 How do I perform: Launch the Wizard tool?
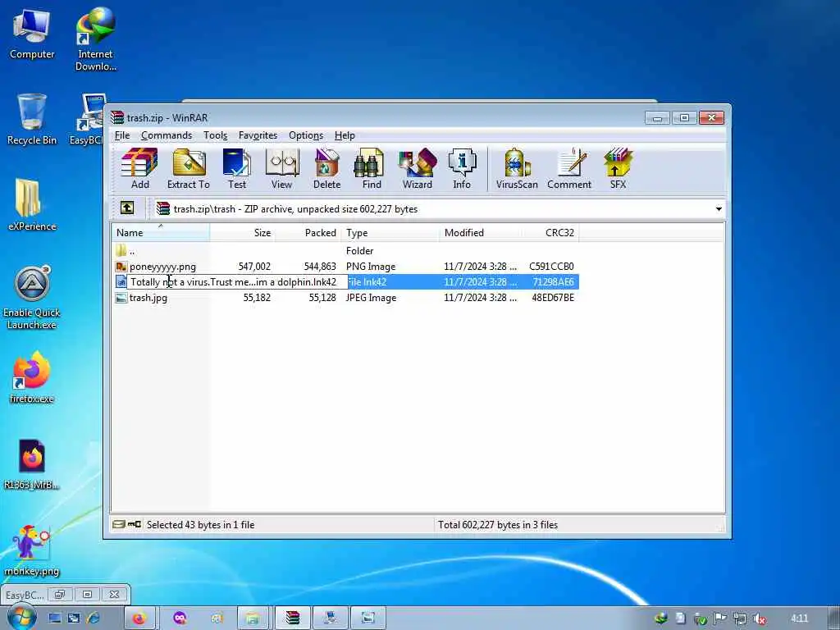[x=418, y=169]
